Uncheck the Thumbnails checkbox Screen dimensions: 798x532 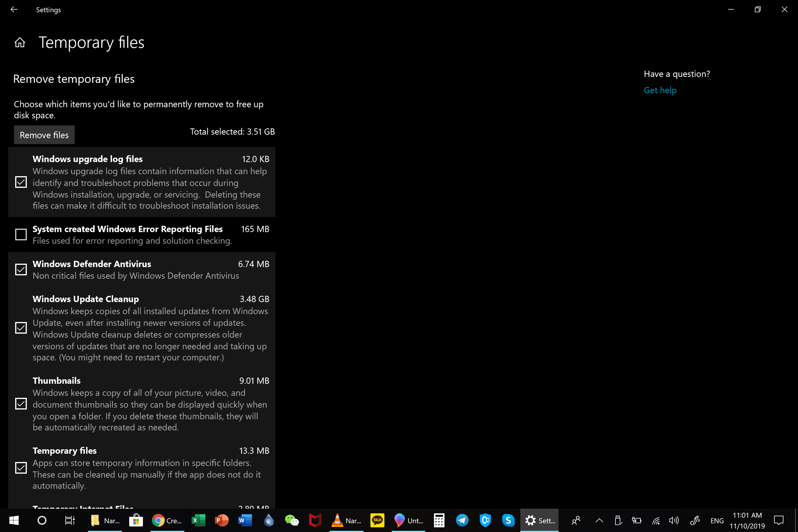click(21, 404)
